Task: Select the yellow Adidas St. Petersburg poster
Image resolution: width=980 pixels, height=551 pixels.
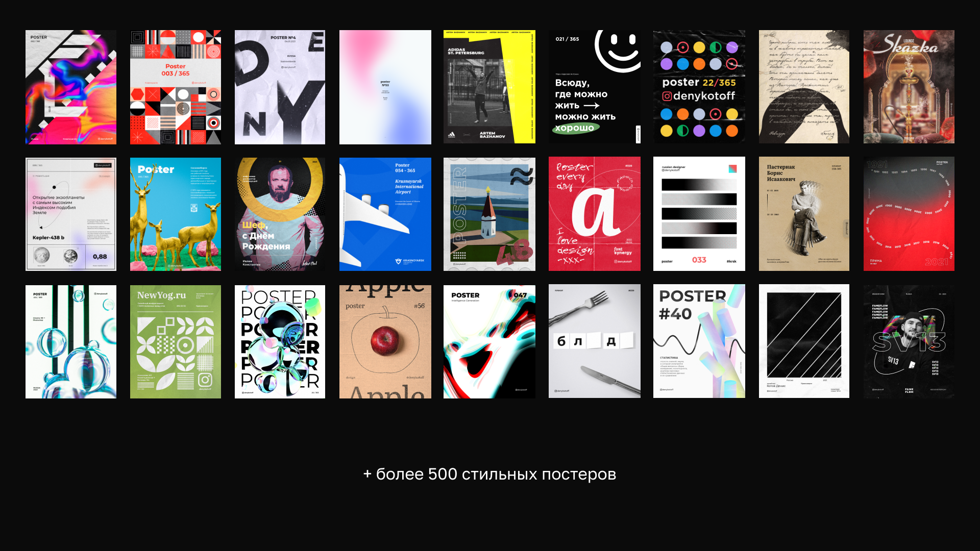Action: click(x=489, y=87)
